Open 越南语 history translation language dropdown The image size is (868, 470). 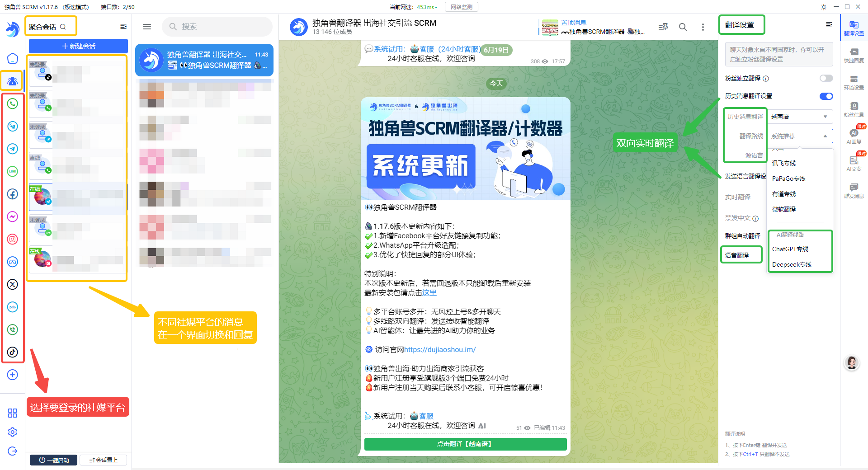800,117
